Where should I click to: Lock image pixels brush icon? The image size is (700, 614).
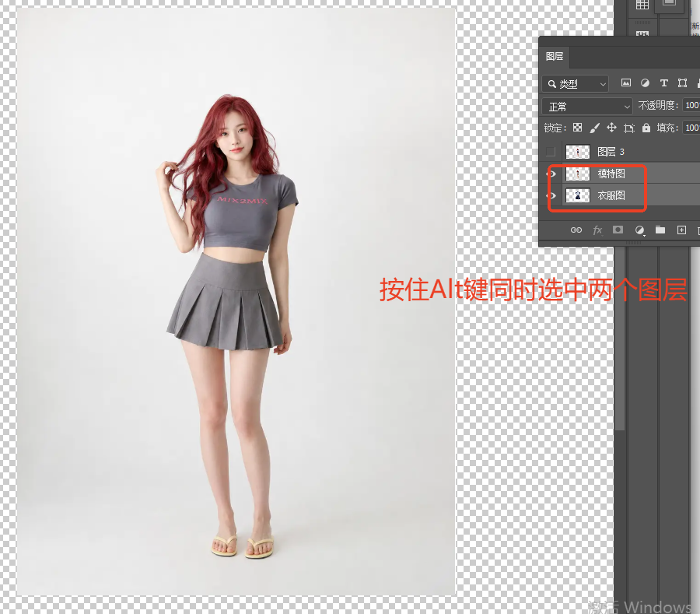point(594,128)
